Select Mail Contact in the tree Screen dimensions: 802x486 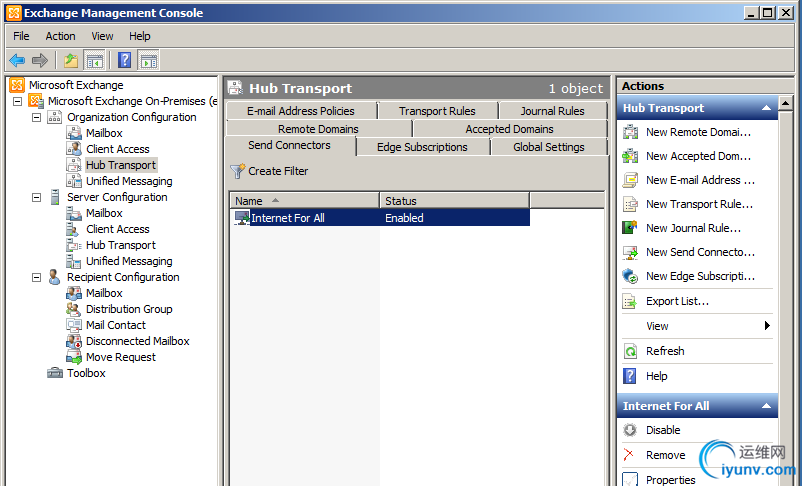(x=116, y=325)
